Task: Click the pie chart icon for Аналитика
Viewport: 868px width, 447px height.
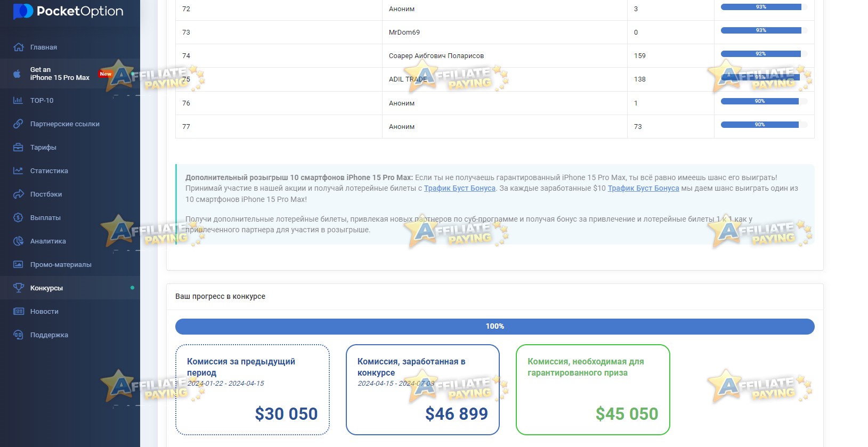Action: coord(18,241)
